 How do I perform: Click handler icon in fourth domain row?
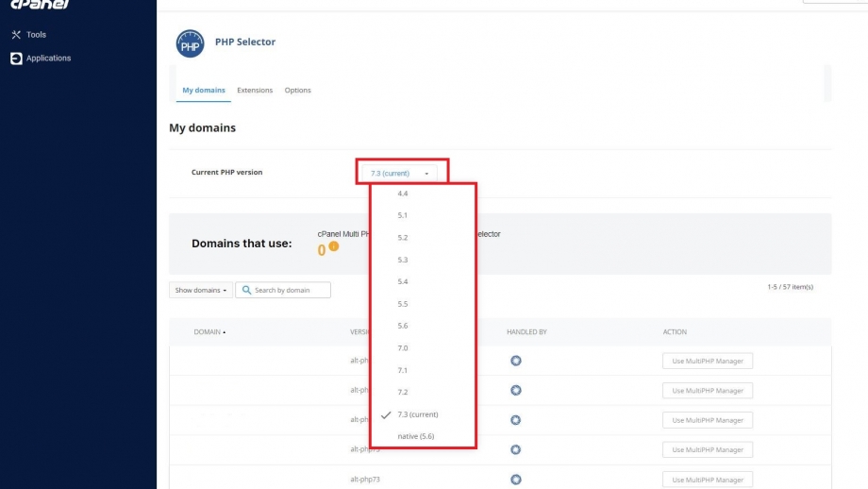tap(516, 449)
